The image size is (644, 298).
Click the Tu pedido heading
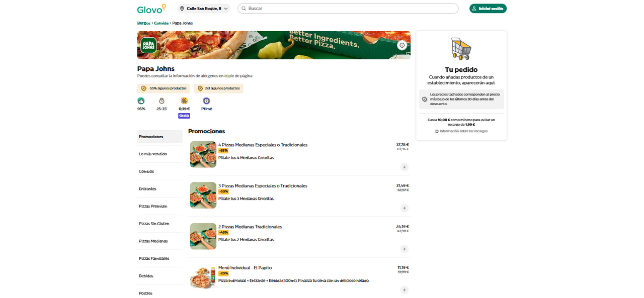pyautogui.click(x=461, y=70)
